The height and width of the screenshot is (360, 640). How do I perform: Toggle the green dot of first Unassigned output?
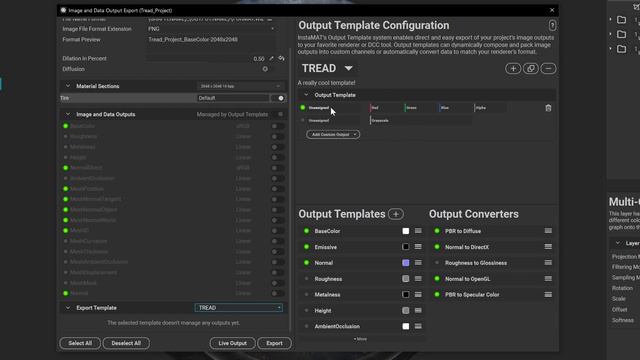point(302,108)
